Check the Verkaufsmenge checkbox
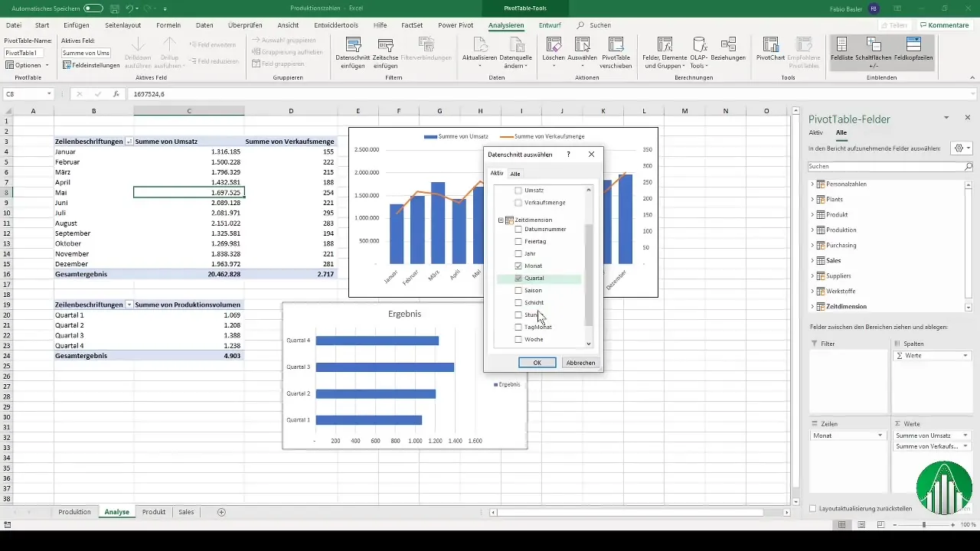 point(518,203)
